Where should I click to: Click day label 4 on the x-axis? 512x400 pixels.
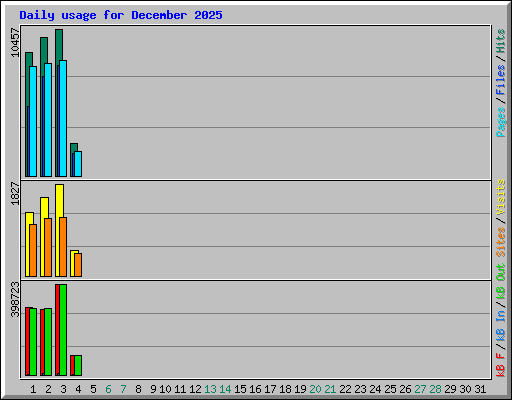[x=78, y=389]
